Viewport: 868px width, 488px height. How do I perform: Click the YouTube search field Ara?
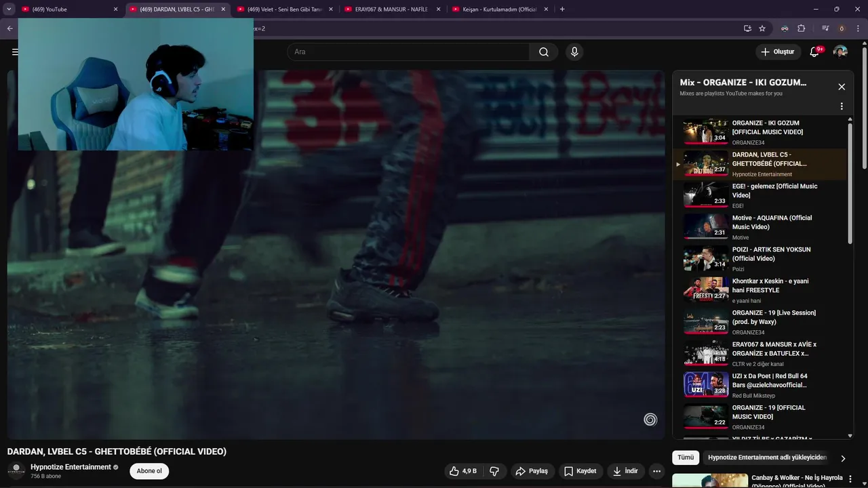[408, 52]
